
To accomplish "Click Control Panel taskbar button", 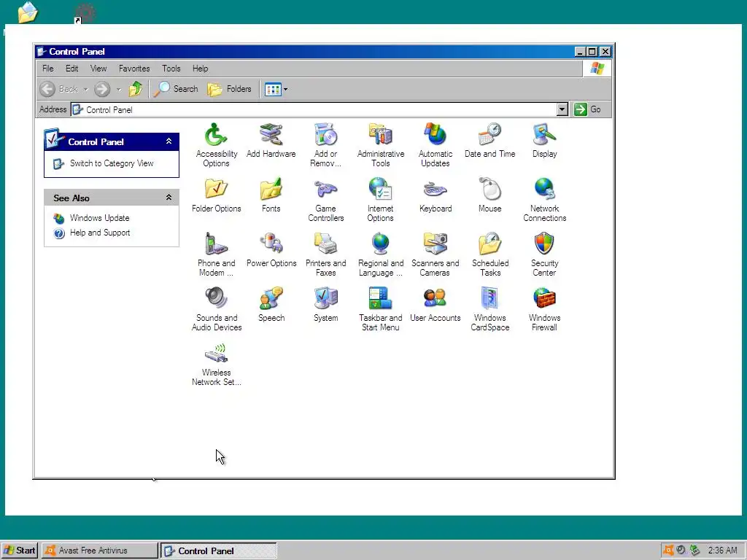I will click(219, 551).
